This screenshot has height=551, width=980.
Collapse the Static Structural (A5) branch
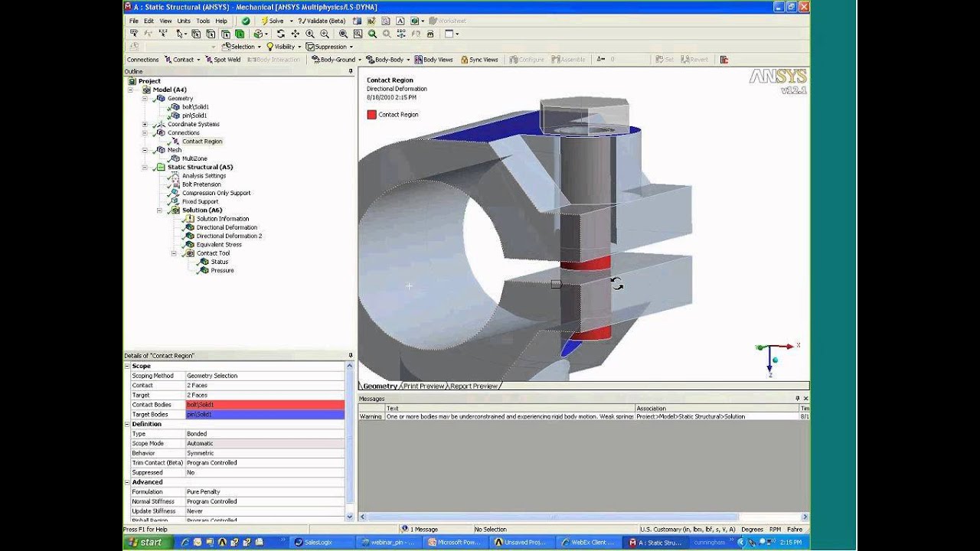click(145, 167)
